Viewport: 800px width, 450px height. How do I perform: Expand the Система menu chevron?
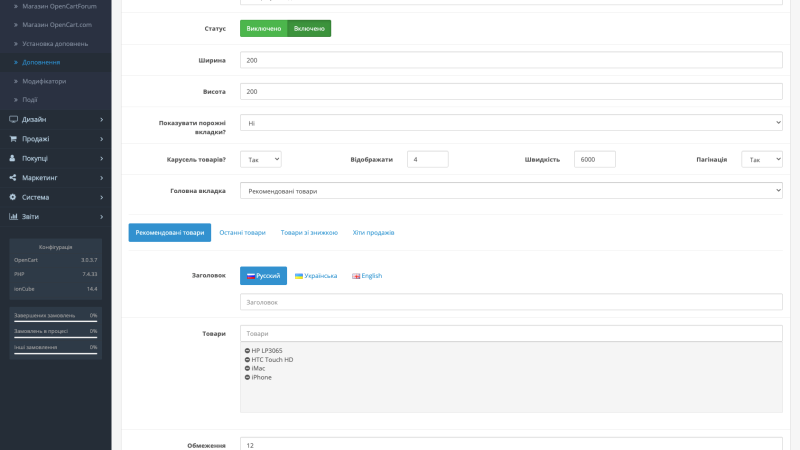coord(102,197)
